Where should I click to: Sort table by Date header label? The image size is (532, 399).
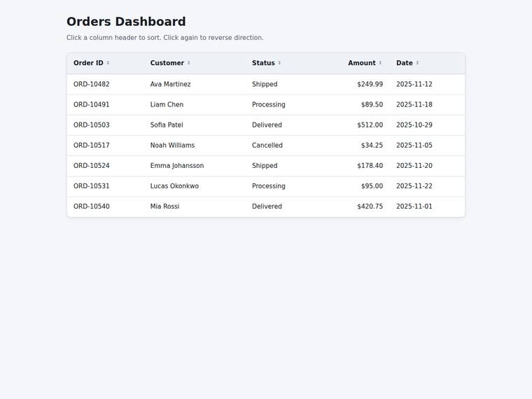tap(405, 63)
